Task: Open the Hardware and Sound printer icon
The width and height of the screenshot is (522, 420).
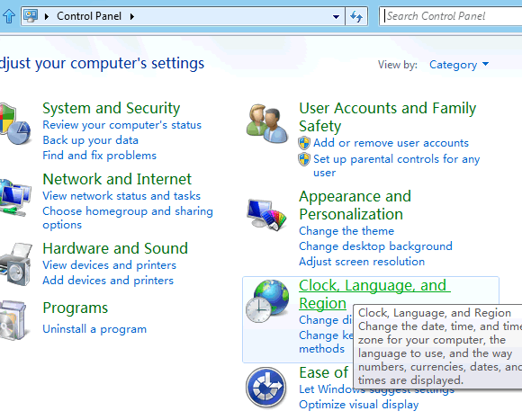Action: [x=15, y=264]
